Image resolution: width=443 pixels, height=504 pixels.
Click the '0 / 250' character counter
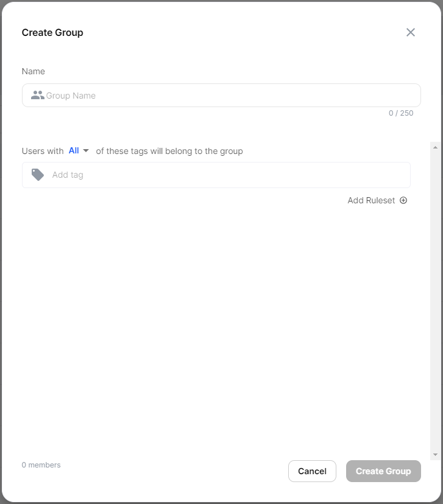pos(401,113)
